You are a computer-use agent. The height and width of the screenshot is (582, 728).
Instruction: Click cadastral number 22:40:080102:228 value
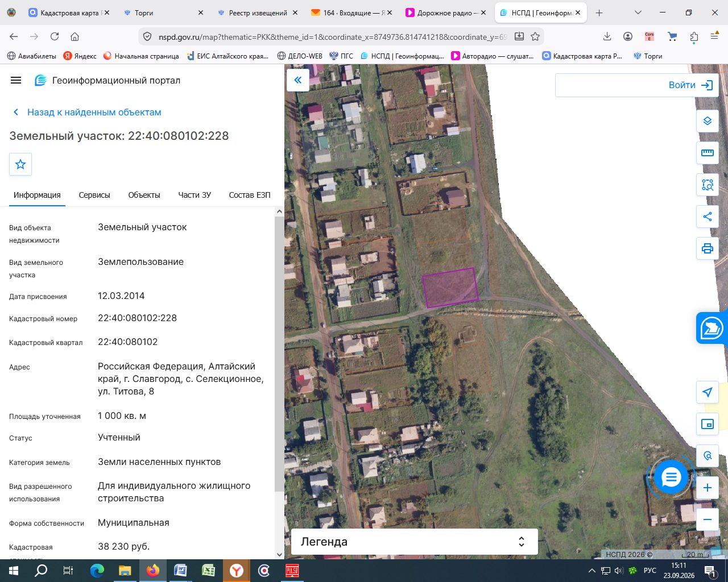[137, 318]
